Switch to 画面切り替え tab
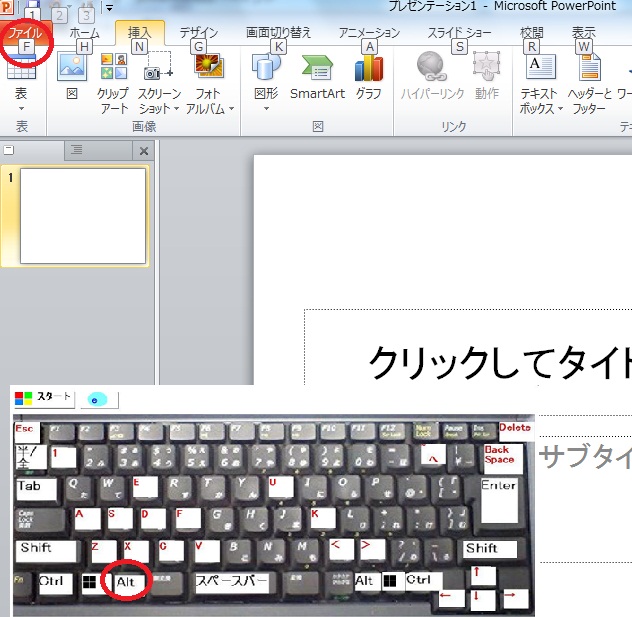 point(279,33)
